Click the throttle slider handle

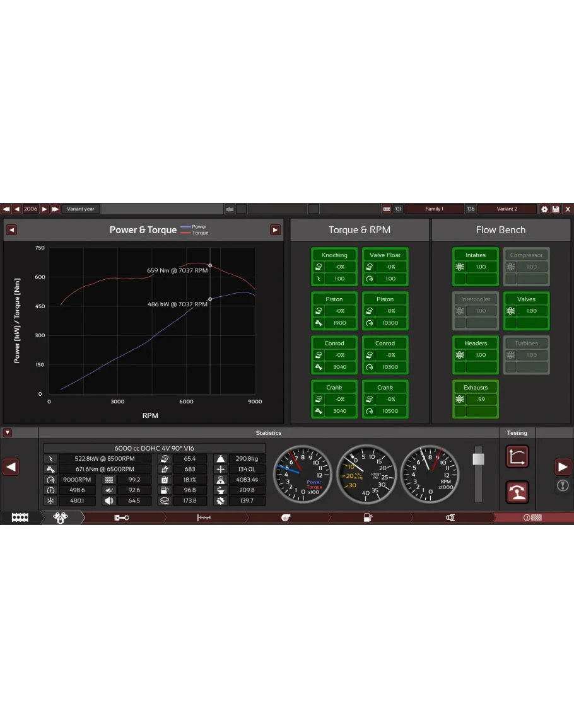(x=478, y=458)
